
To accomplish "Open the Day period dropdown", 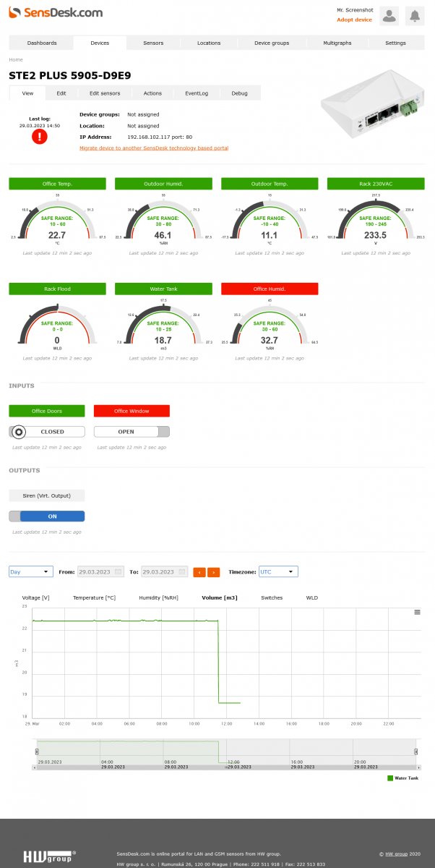I will [x=31, y=571].
